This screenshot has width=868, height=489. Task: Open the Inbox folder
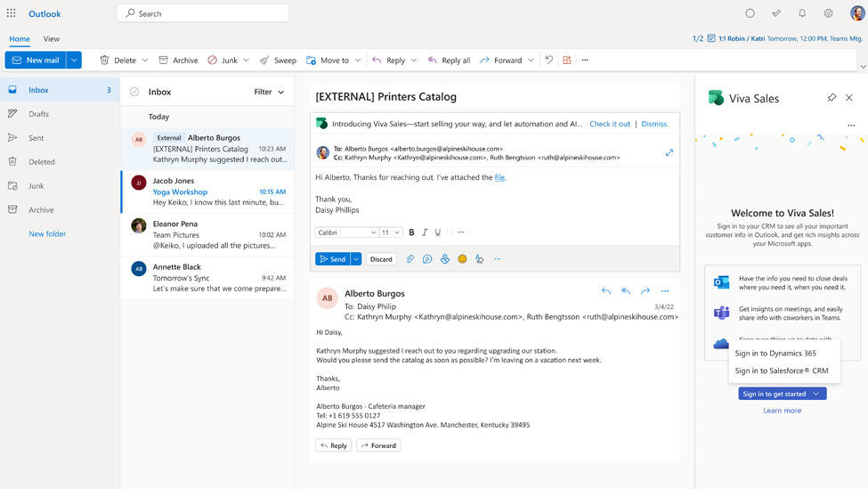(x=60, y=90)
